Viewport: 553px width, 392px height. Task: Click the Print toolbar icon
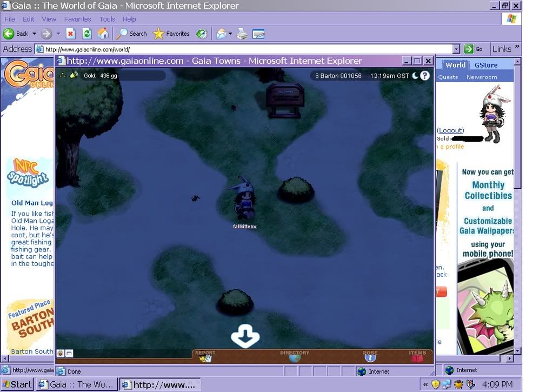[x=242, y=34]
